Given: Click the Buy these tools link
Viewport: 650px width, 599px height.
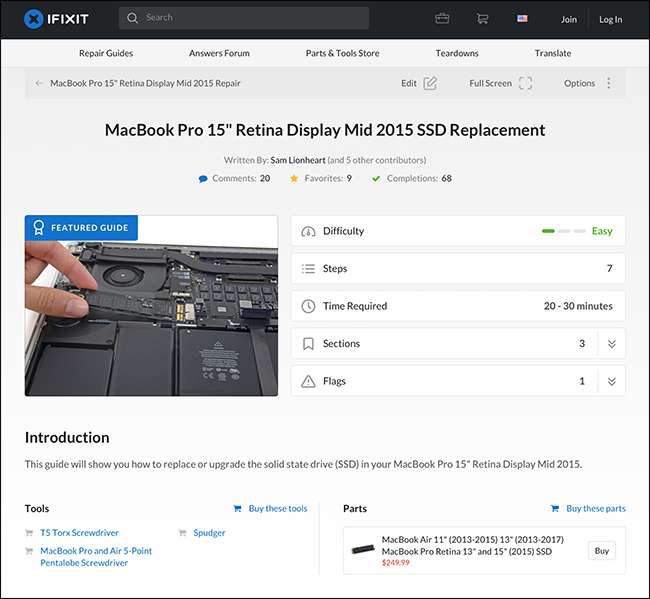Looking at the screenshot, I should (277, 508).
